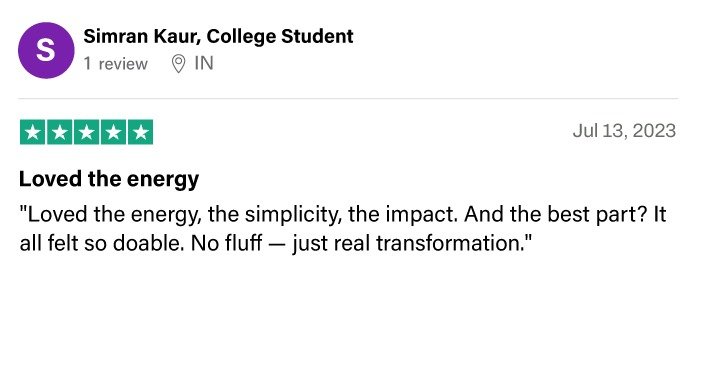The width and height of the screenshot is (702, 384).
Task: Click the fourth green rating star
Action: 113,132
